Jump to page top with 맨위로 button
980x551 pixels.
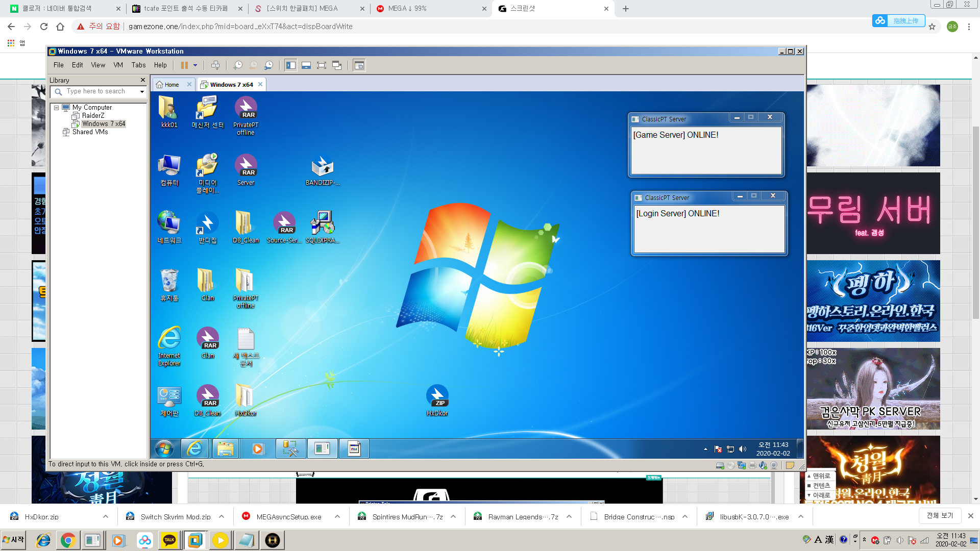820,476
